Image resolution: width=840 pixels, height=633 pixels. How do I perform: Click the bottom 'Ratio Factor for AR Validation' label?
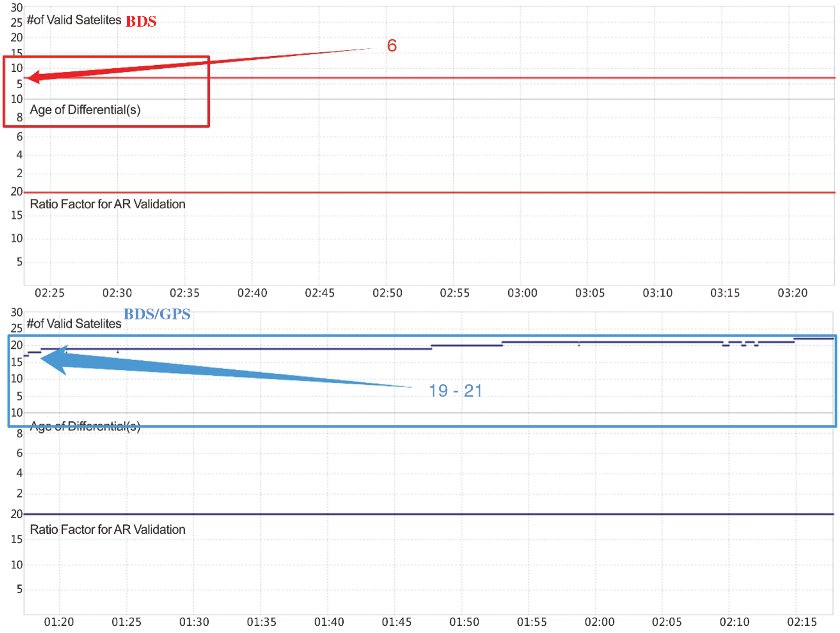click(107, 530)
